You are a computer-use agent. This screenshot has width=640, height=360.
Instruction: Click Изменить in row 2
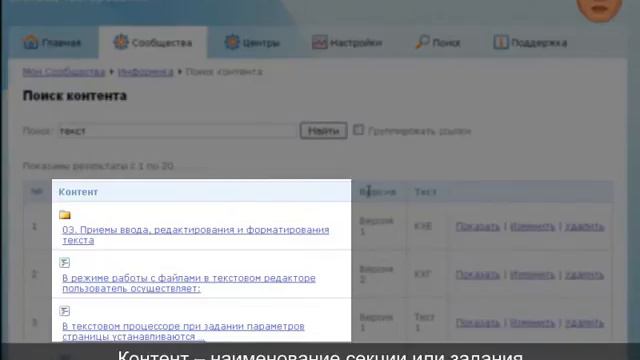(533, 275)
